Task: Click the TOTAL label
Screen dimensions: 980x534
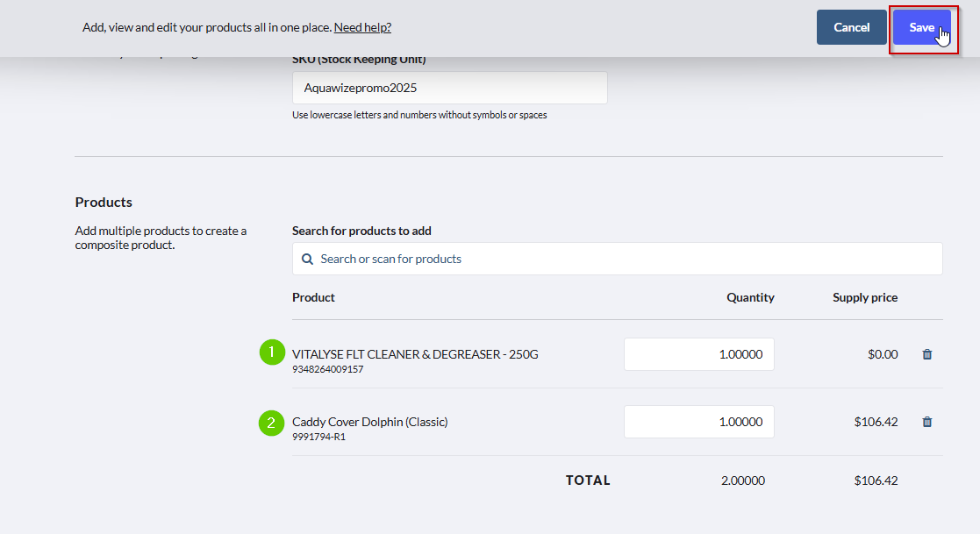Action: tap(588, 481)
